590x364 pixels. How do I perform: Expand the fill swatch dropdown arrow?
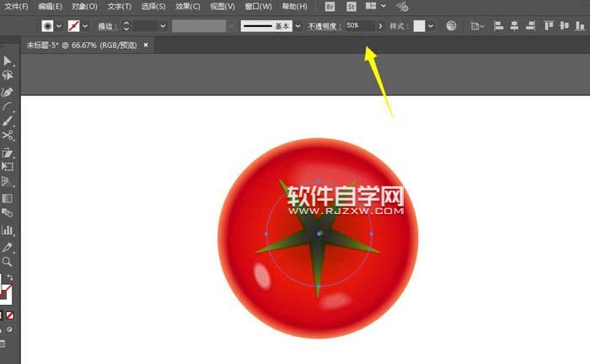click(x=59, y=26)
